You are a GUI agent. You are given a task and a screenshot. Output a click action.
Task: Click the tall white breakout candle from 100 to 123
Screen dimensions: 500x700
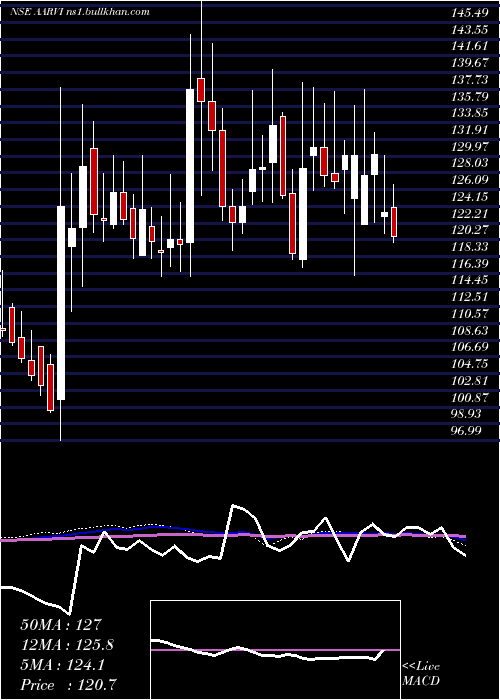[61, 303]
